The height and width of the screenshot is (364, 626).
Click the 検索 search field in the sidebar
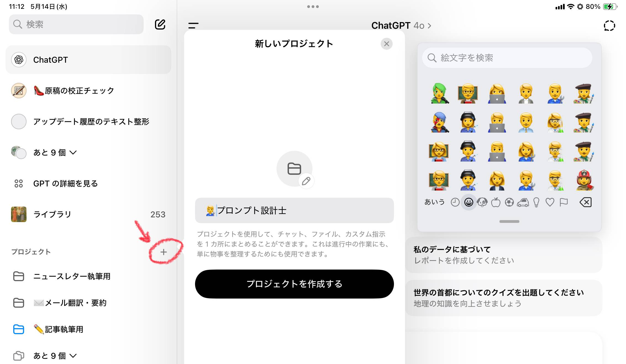pyautogui.click(x=76, y=24)
